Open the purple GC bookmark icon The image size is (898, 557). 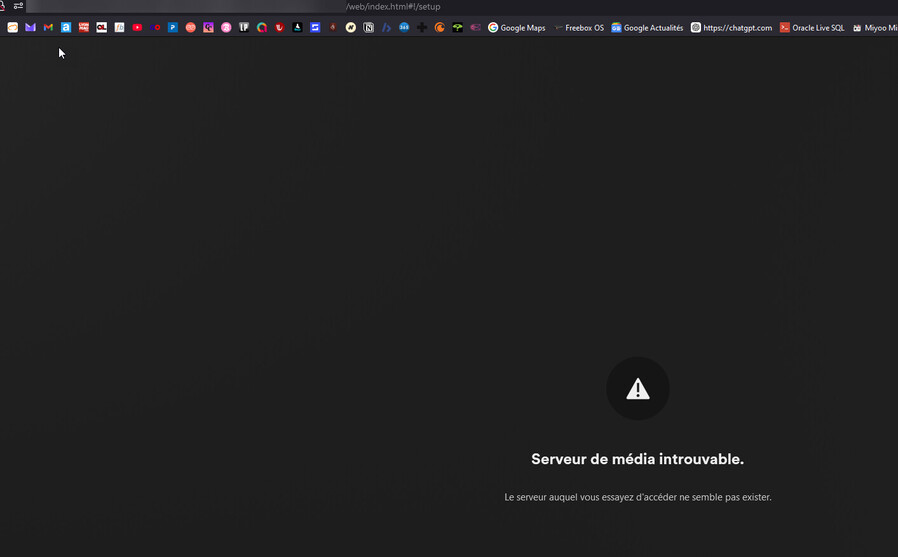point(208,27)
